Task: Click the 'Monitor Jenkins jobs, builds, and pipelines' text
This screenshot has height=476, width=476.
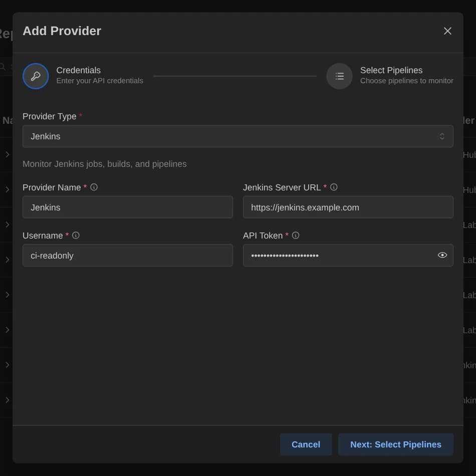Action: pos(104,164)
